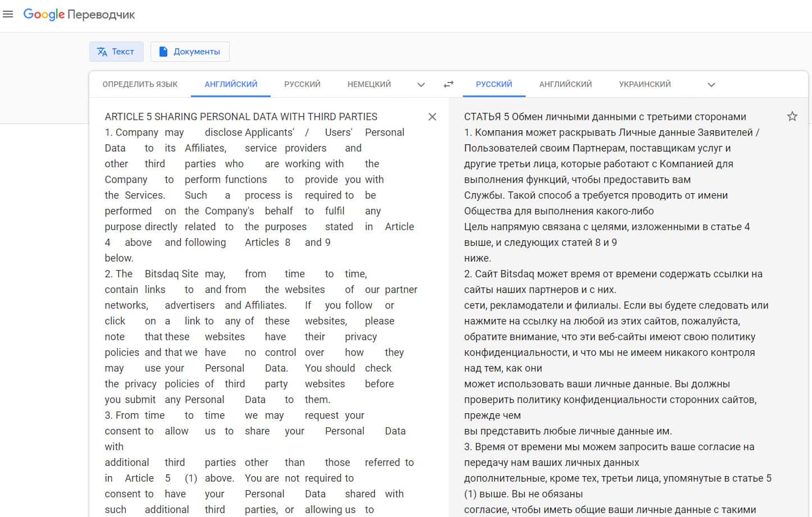The width and height of the screenshot is (812, 517).
Task: Select НЕМЕЦКИЙ as the source language
Action: tap(369, 84)
